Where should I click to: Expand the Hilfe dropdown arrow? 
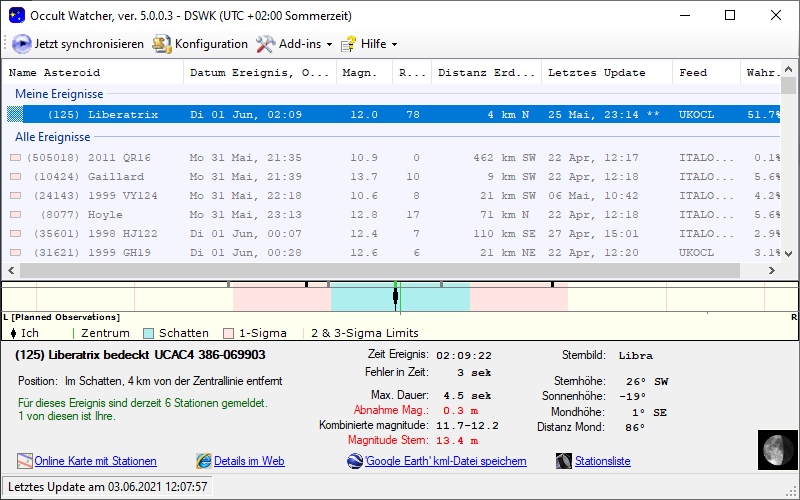394,45
